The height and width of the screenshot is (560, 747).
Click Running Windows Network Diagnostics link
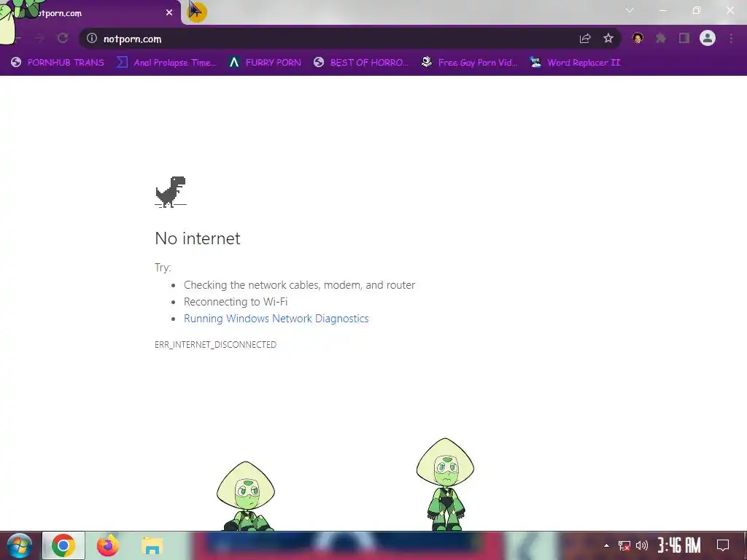tap(276, 319)
